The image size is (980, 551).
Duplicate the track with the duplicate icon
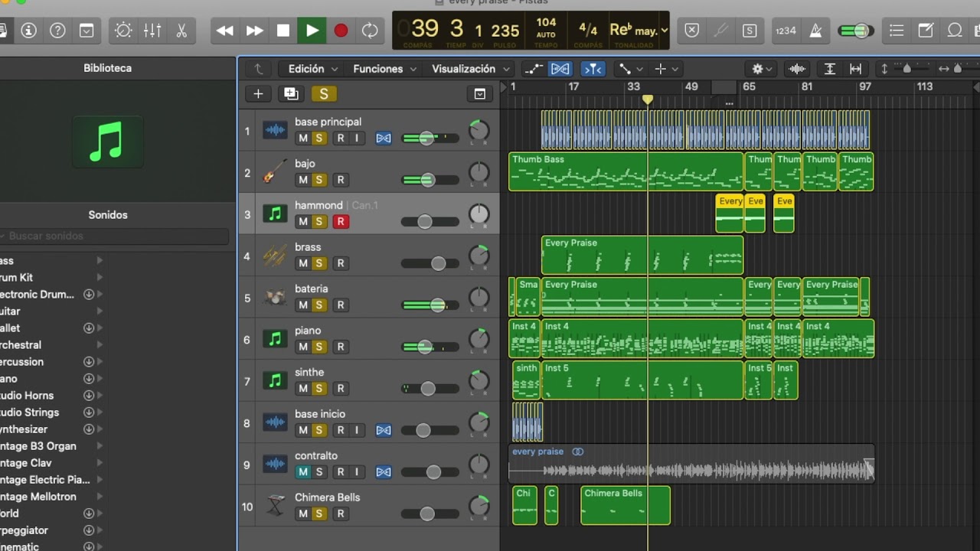coord(291,94)
